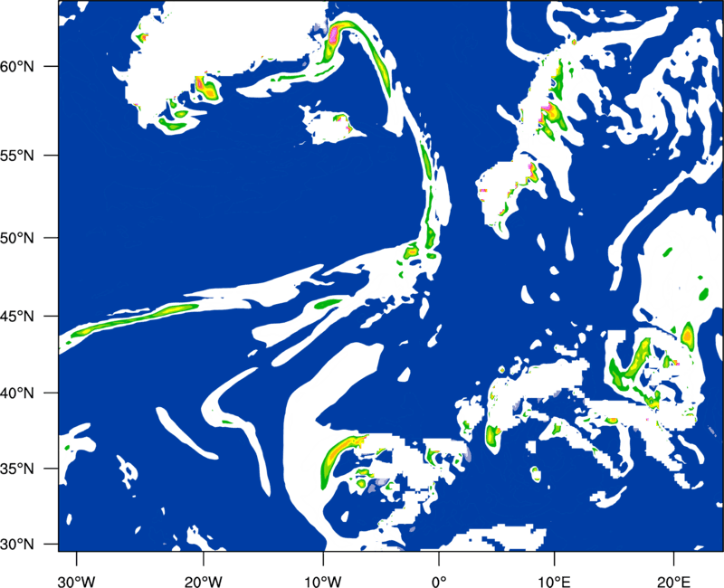Click the 20°E longitude label
Image resolution: width=724 pixels, height=588 pixels.
(672, 582)
